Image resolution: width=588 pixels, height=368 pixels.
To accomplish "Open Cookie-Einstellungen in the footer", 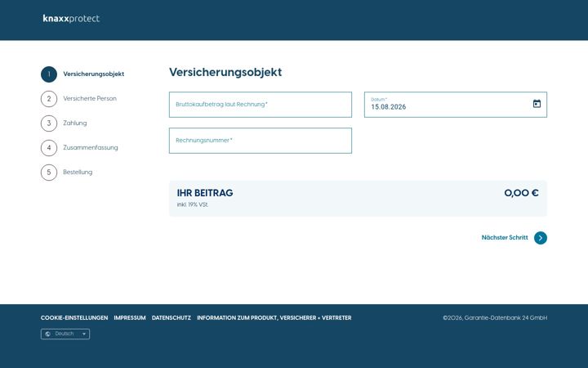I will pyautogui.click(x=74, y=317).
